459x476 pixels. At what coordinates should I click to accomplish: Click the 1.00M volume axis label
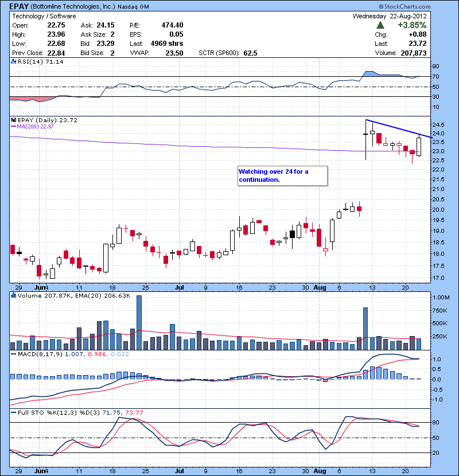pyautogui.click(x=441, y=297)
